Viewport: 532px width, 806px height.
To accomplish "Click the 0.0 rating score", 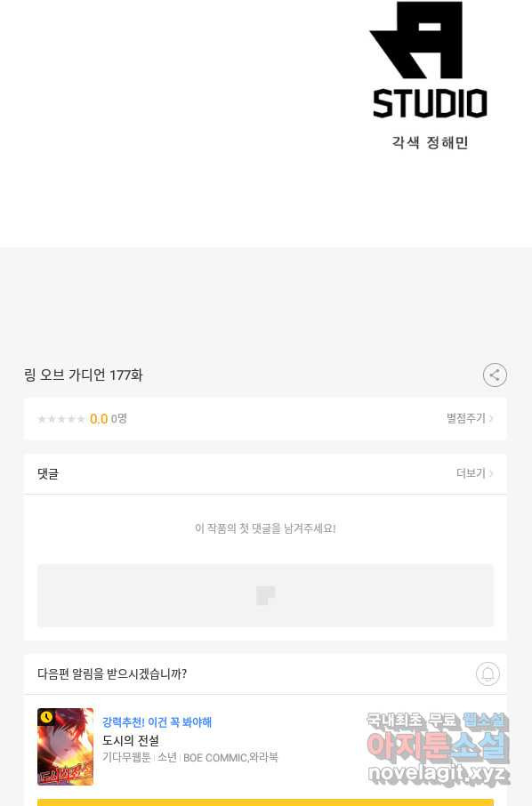I will pos(99,419).
